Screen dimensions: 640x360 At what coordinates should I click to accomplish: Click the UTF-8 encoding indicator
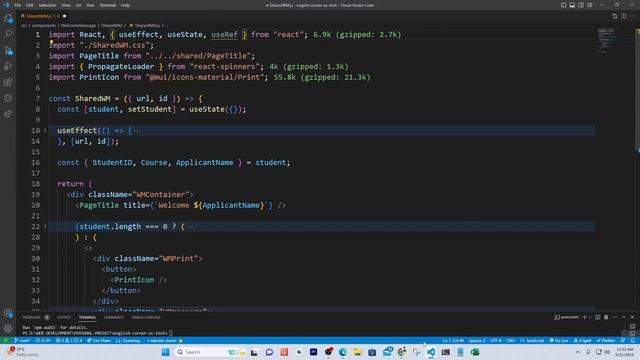(496, 340)
